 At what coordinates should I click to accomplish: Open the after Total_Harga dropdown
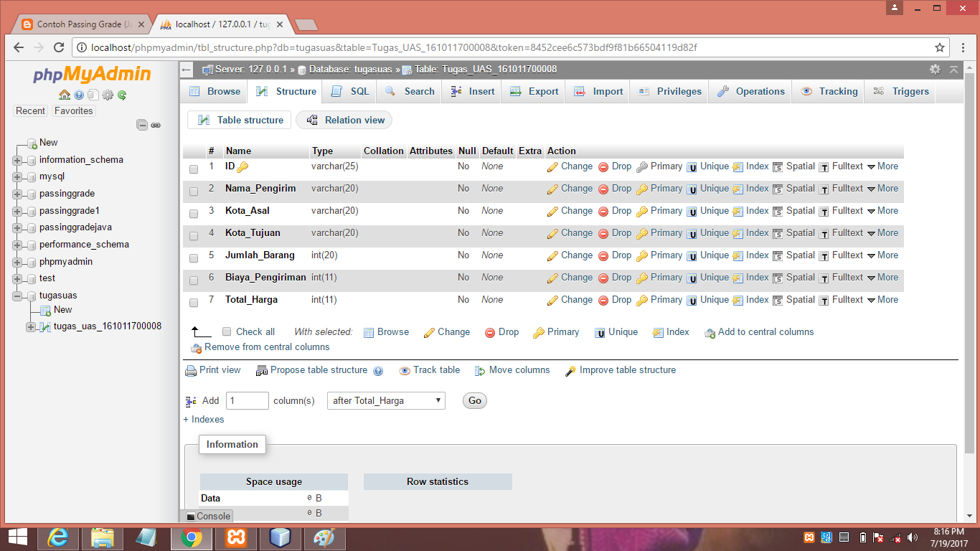tap(386, 400)
